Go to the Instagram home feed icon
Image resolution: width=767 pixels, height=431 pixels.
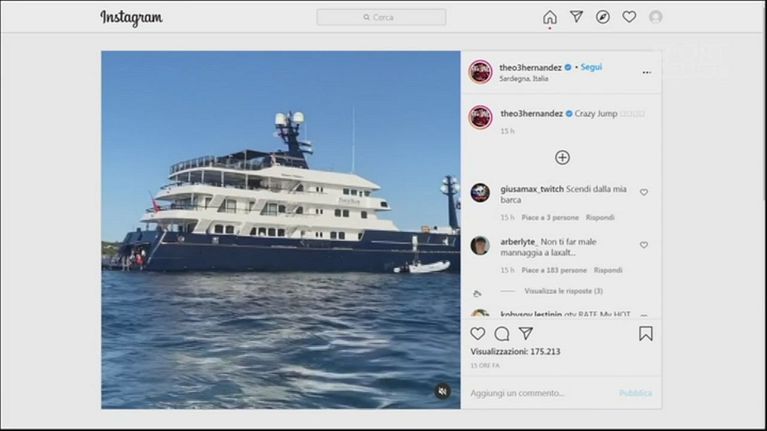pyautogui.click(x=550, y=17)
